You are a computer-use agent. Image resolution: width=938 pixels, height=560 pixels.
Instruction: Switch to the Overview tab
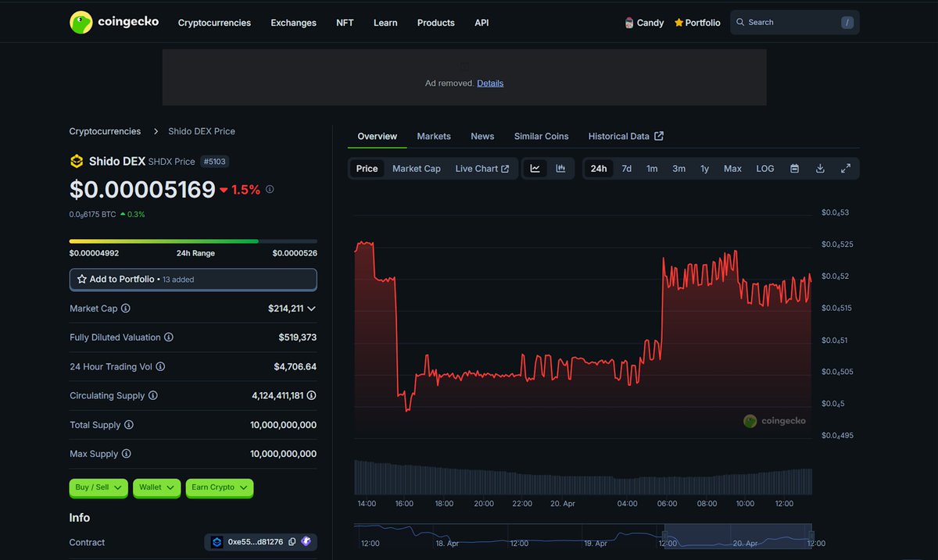(378, 136)
